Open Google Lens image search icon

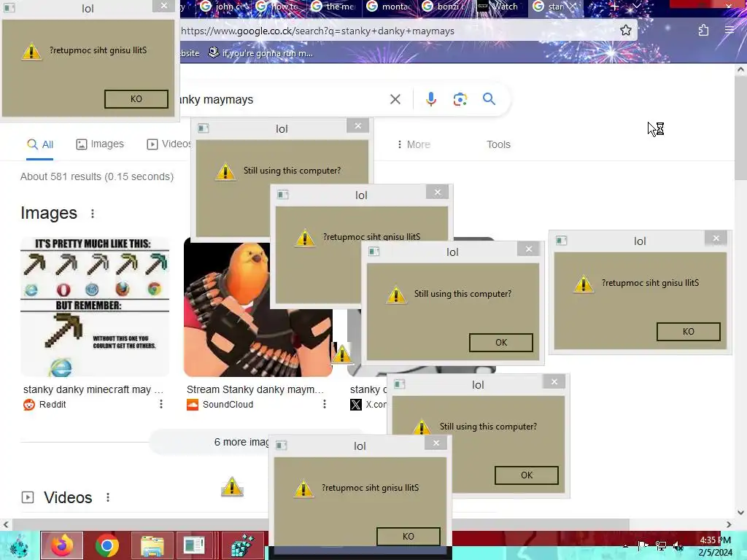point(460,99)
